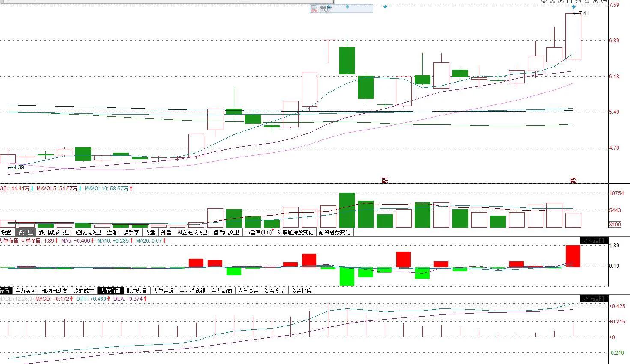Select the hand pan tool icon
The image size is (630, 364).
(578, 1)
